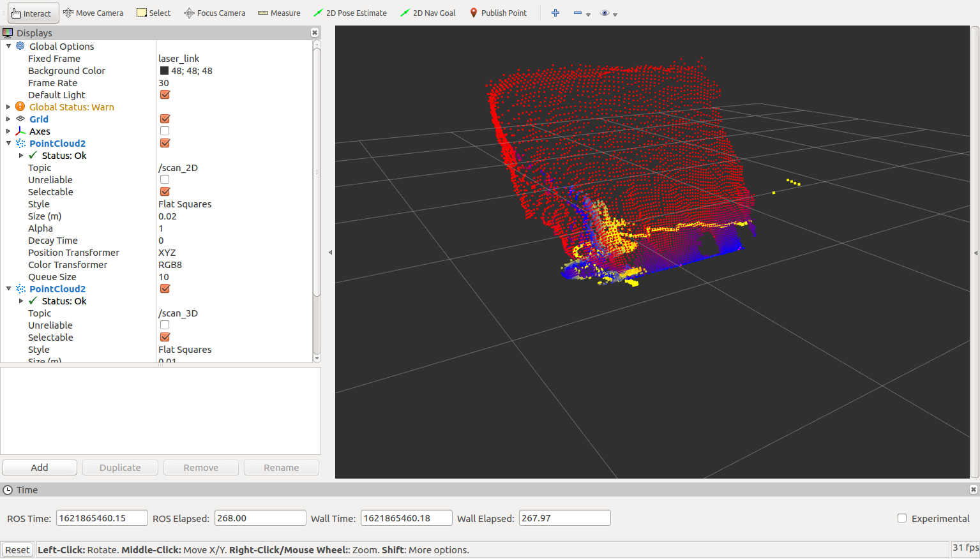Pick the 2D Nav Goal tool
980x559 pixels.
pos(428,13)
